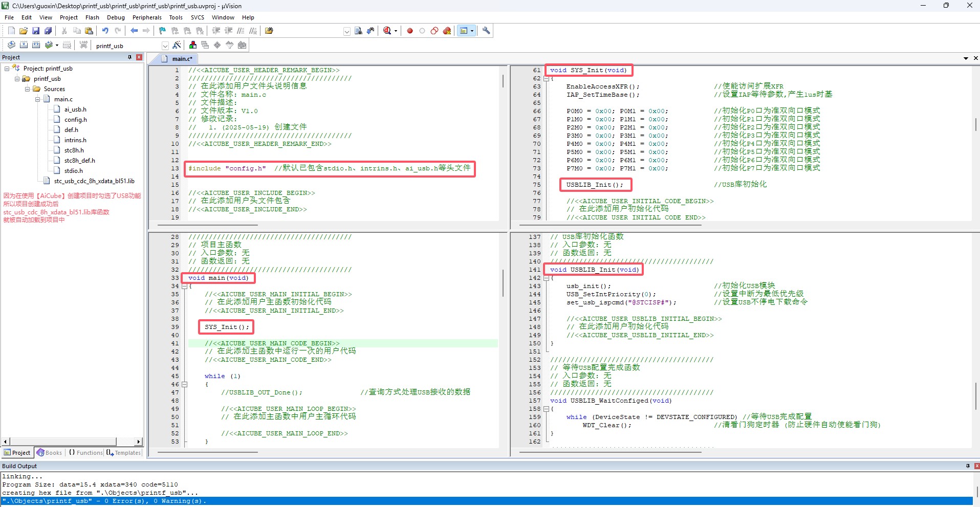
Task: Open the Project menu
Action: [x=69, y=17]
